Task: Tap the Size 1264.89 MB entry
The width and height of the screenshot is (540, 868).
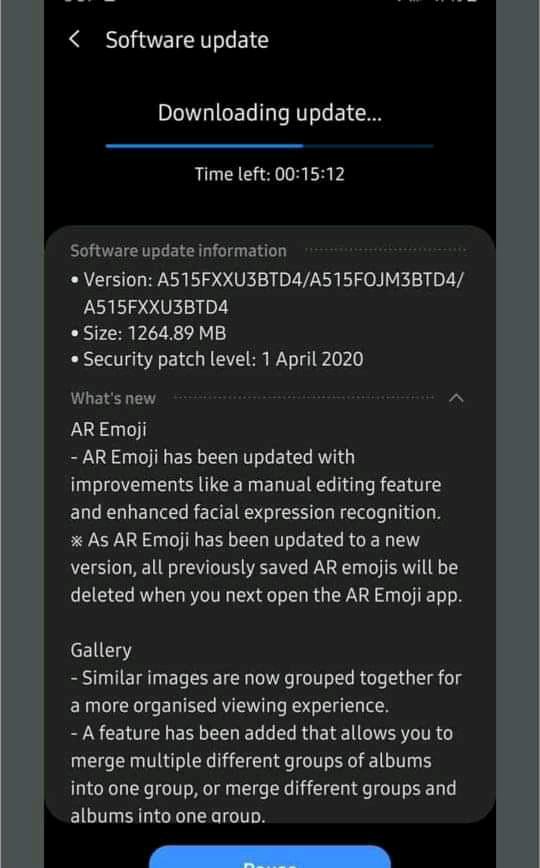Action: (x=148, y=333)
